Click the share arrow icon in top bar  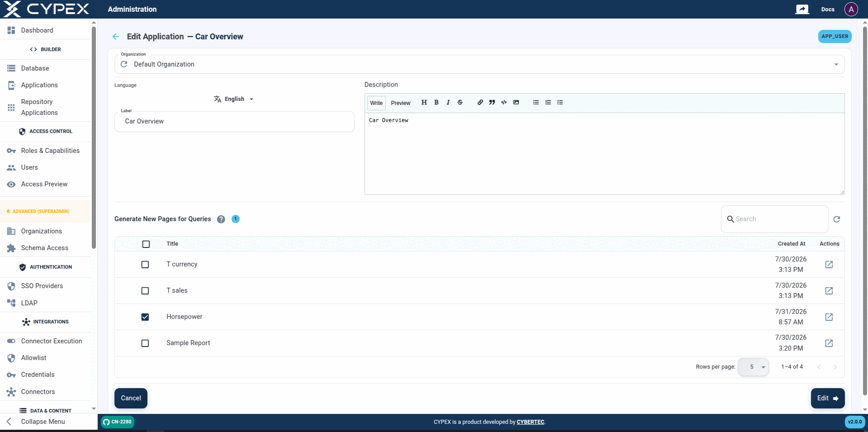point(802,9)
